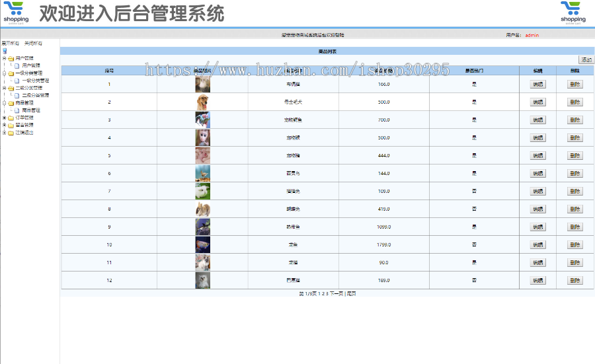Click the 用户管理 folder icon

point(11,58)
